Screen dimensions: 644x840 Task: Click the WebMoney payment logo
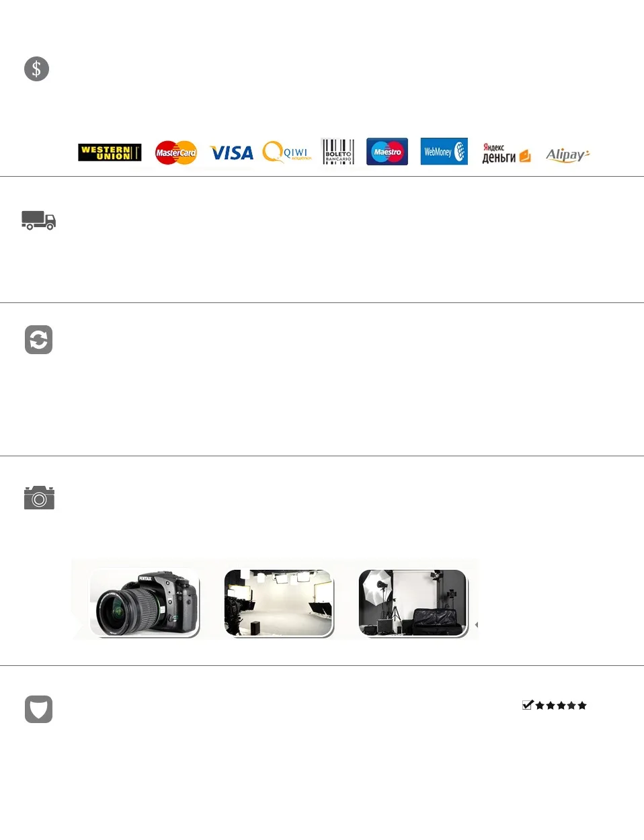tap(444, 151)
